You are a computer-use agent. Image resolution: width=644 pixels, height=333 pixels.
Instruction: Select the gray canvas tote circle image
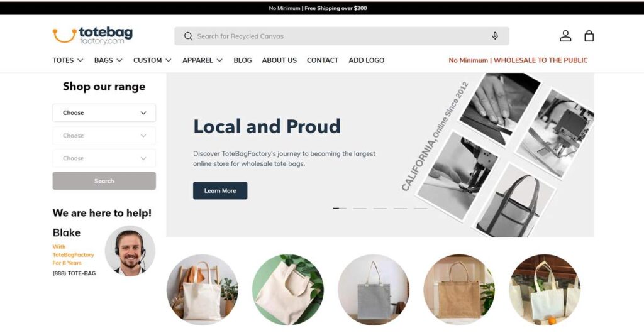[374, 290]
